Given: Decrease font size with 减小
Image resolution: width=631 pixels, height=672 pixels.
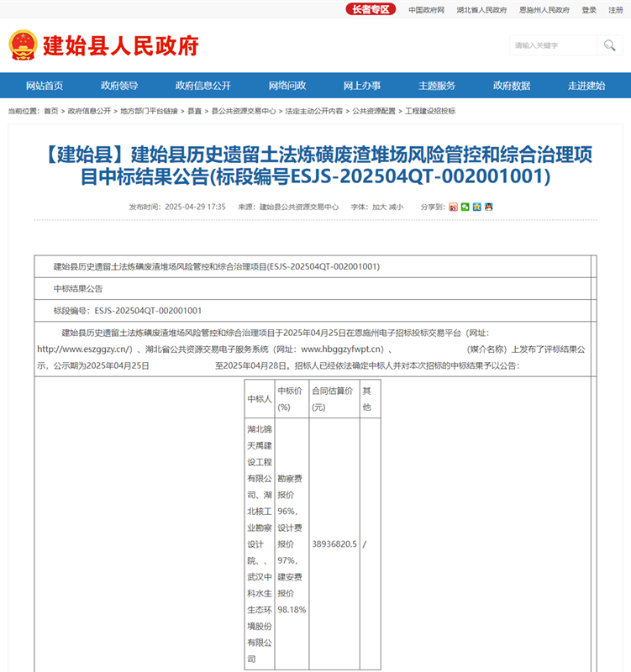Looking at the screenshot, I should [x=396, y=207].
